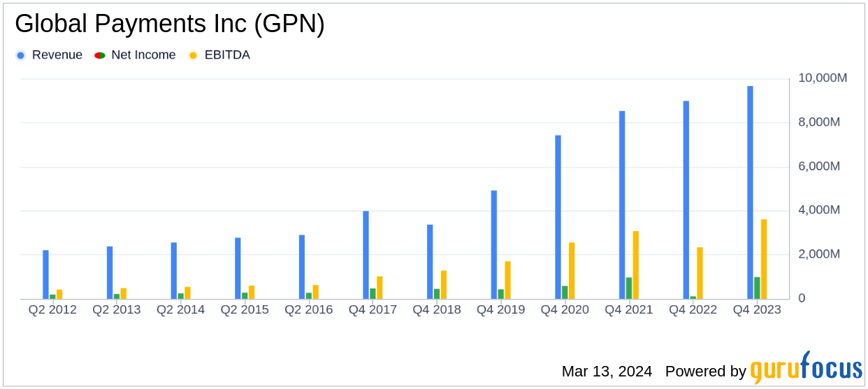Click the Q4 2019 axis label
868x389 pixels.
point(501,309)
